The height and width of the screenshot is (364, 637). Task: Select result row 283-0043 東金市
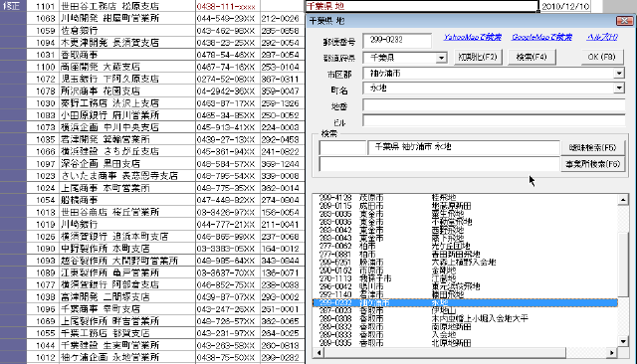tap(465, 239)
